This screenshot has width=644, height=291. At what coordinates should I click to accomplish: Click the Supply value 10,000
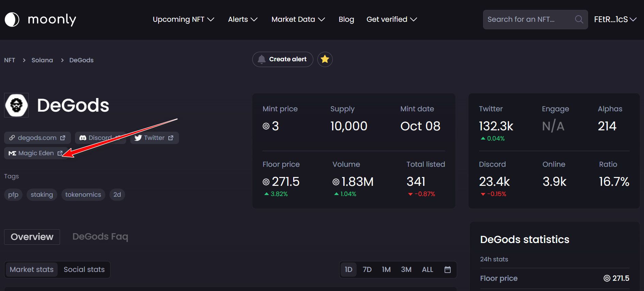click(349, 126)
